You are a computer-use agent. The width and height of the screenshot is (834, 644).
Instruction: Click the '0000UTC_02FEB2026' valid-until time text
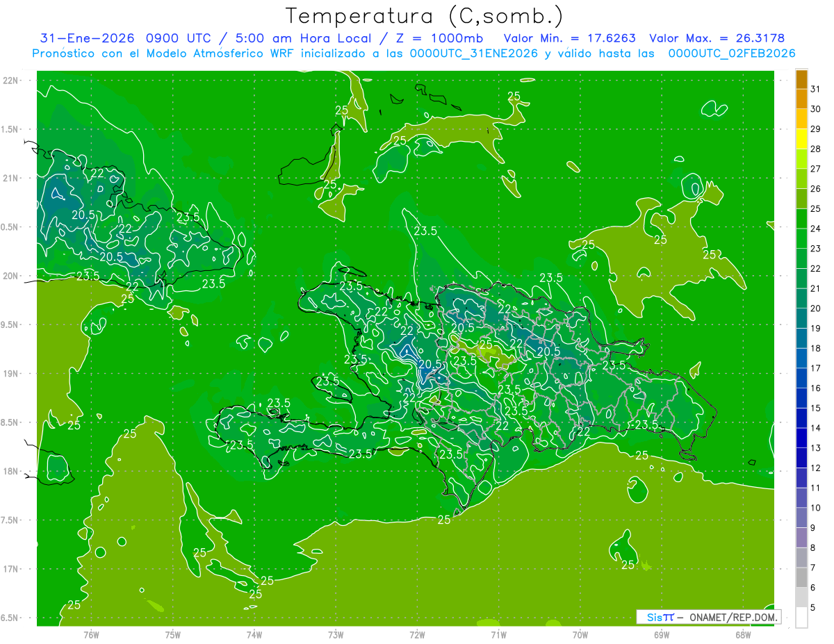click(731, 53)
